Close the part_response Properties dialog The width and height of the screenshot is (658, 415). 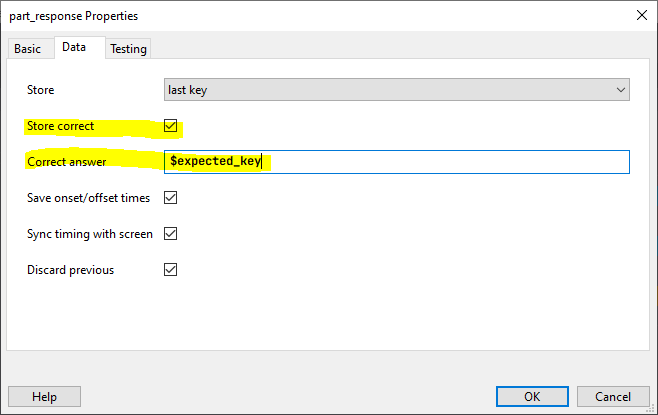click(x=640, y=16)
